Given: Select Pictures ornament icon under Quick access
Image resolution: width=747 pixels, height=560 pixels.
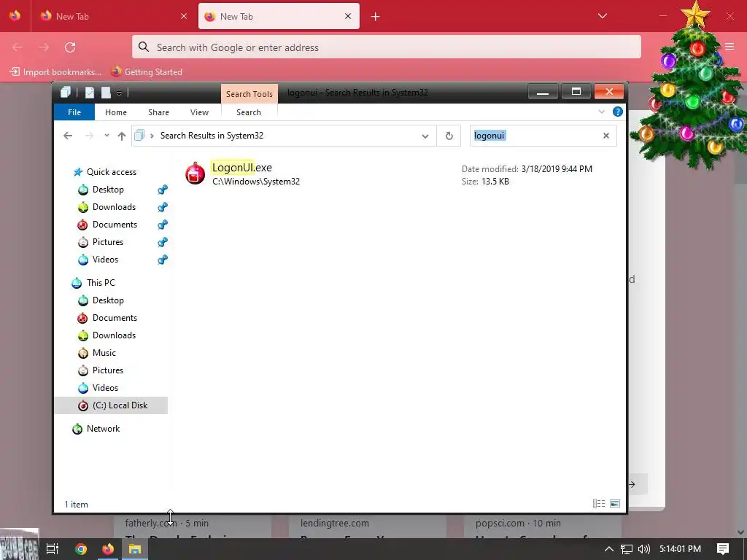Looking at the screenshot, I should tap(83, 242).
